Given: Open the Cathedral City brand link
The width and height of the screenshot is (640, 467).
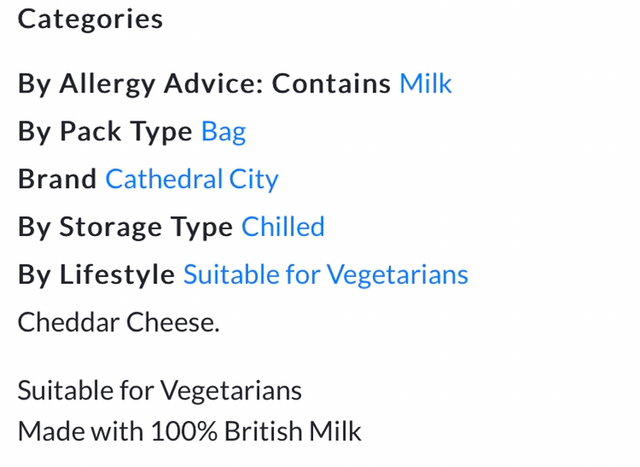Looking at the screenshot, I should point(191,179).
